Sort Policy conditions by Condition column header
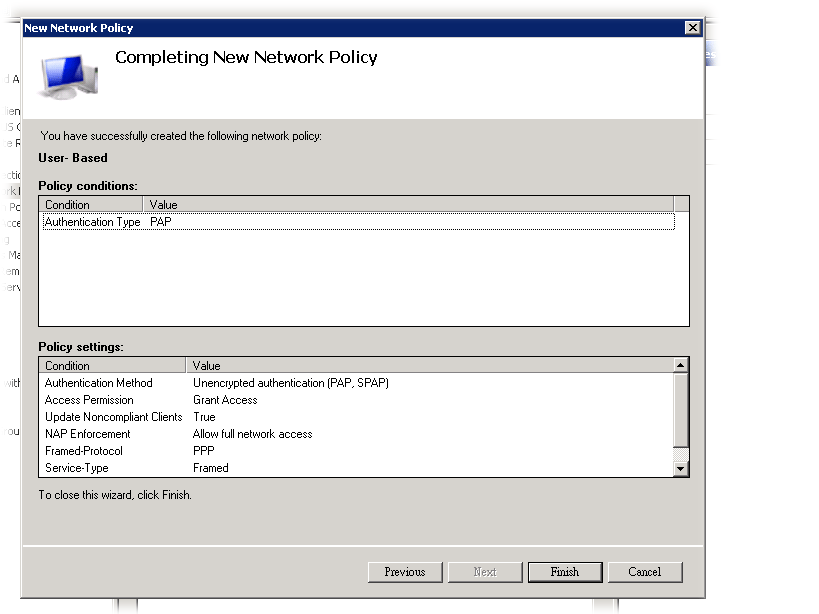Image resolution: width=819 pixels, height=614 pixels. click(x=92, y=205)
